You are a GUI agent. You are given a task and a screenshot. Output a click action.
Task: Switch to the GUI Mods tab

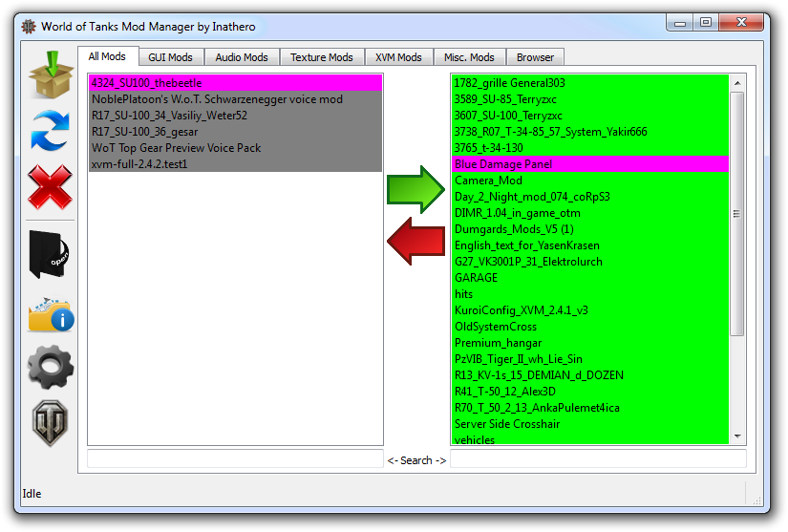click(x=171, y=57)
